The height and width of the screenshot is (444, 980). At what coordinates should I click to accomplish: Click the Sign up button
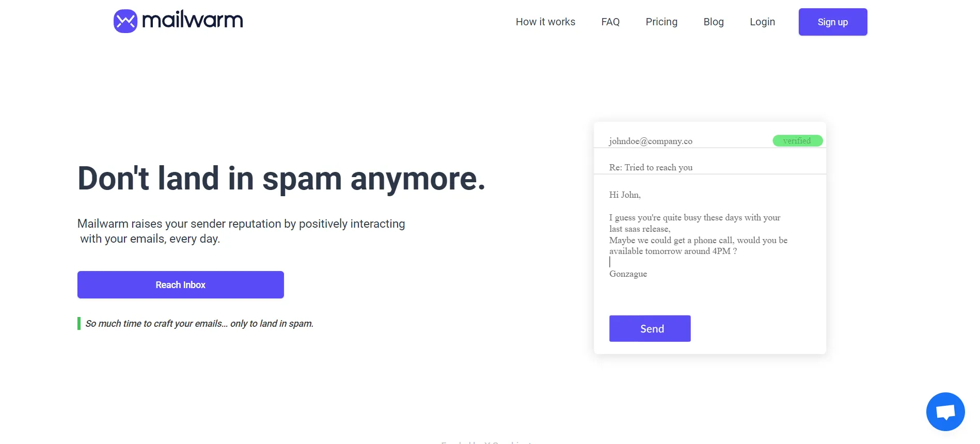coord(833,22)
